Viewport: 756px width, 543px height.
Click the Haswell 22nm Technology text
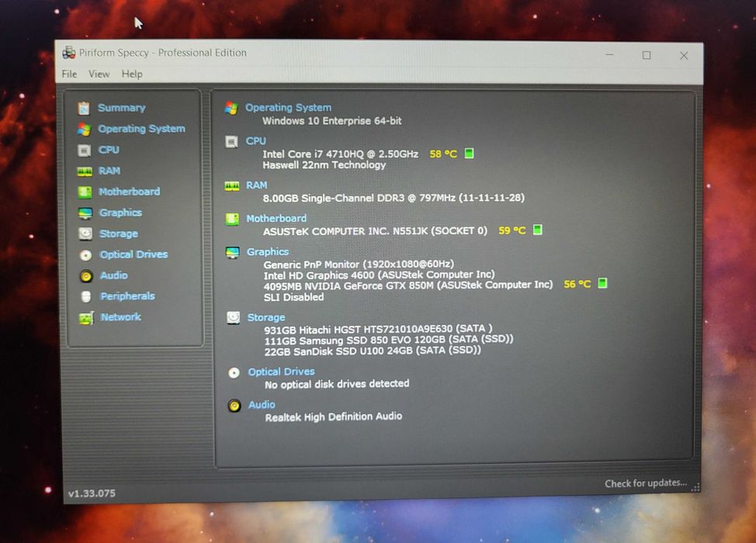pyautogui.click(x=324, y=164)
